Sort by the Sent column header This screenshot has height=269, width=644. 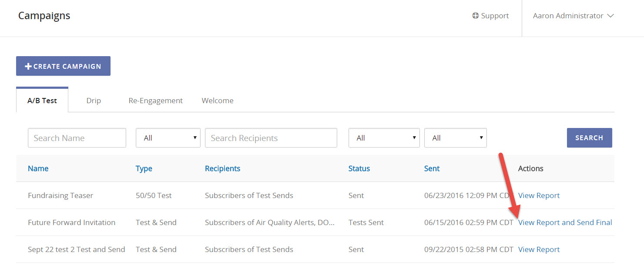pyautogui.click(x=432, y=168)
